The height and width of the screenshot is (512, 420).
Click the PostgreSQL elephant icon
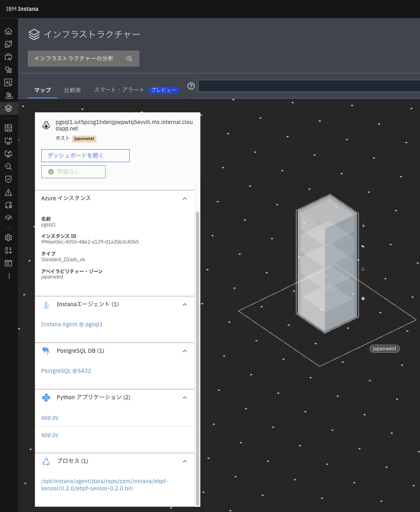(46, 351)
